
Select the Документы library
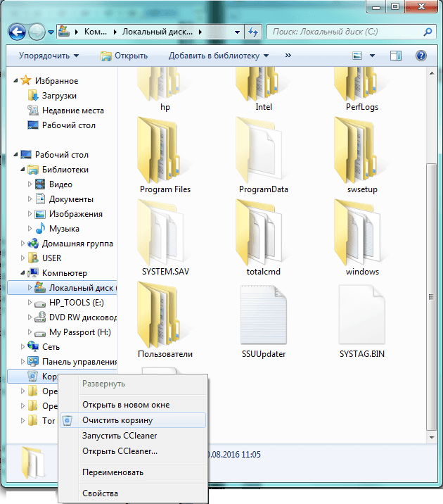(x=71, y=199)
